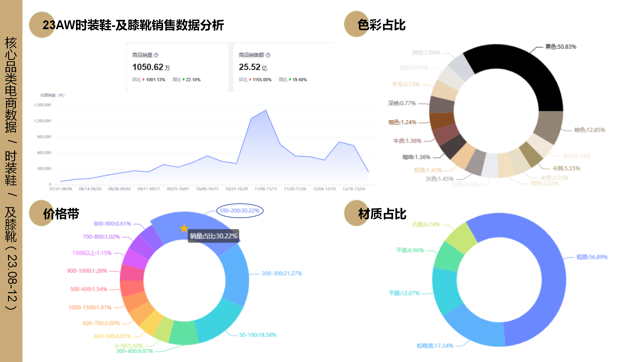Click the 环比 1001.13% figure
644x362 pixels.
[149, 80]
